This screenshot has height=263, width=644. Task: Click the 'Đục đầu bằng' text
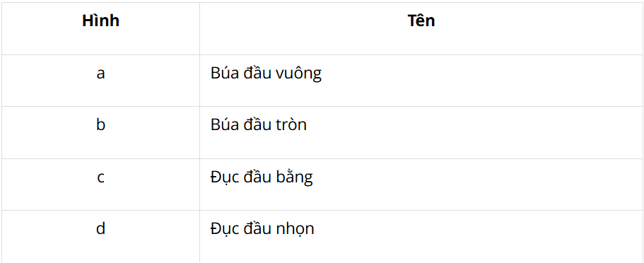pos(262,177)
